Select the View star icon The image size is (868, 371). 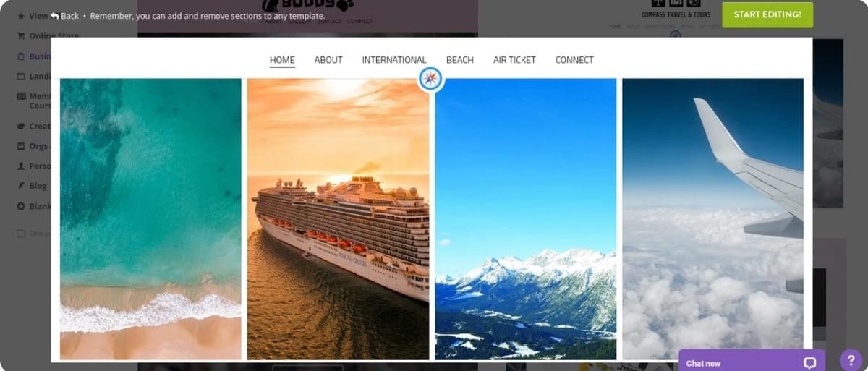point(21,15)
